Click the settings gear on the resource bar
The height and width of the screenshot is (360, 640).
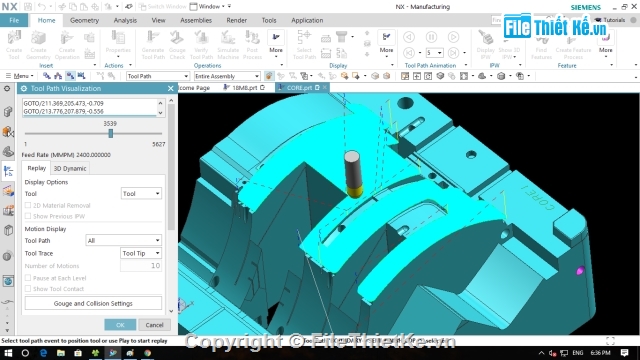point(7,89)
